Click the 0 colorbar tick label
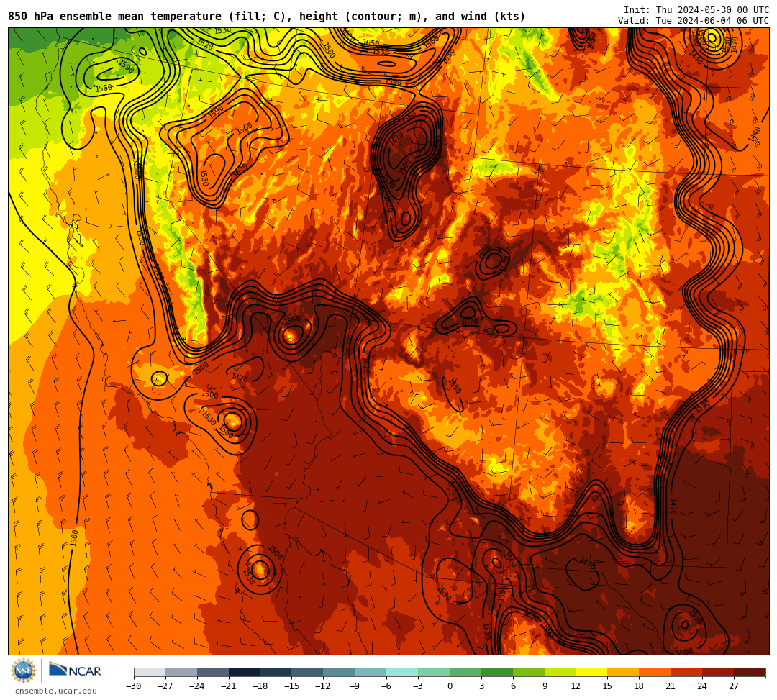This screenshot has width=777, height=700. point(450,686)
